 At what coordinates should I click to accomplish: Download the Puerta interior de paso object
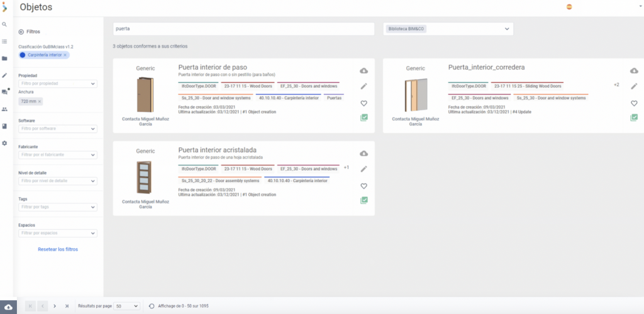(x=364, y=70)
